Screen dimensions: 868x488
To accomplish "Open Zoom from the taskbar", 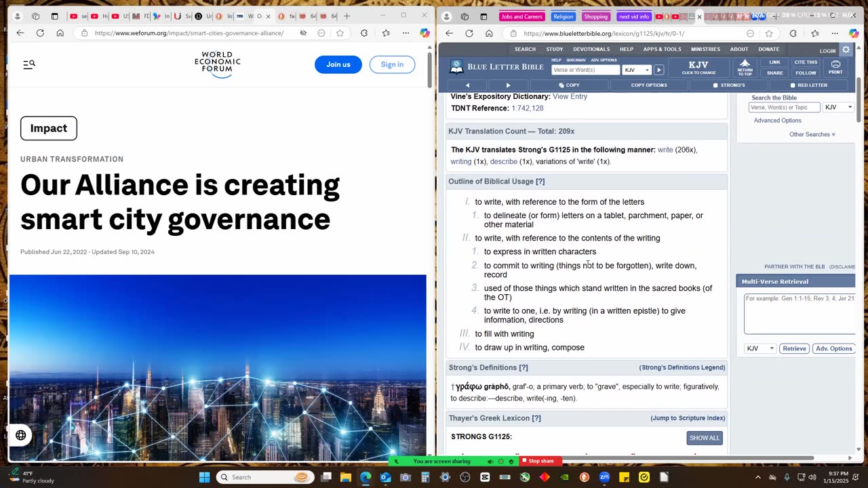I will [x=604, y=477].
